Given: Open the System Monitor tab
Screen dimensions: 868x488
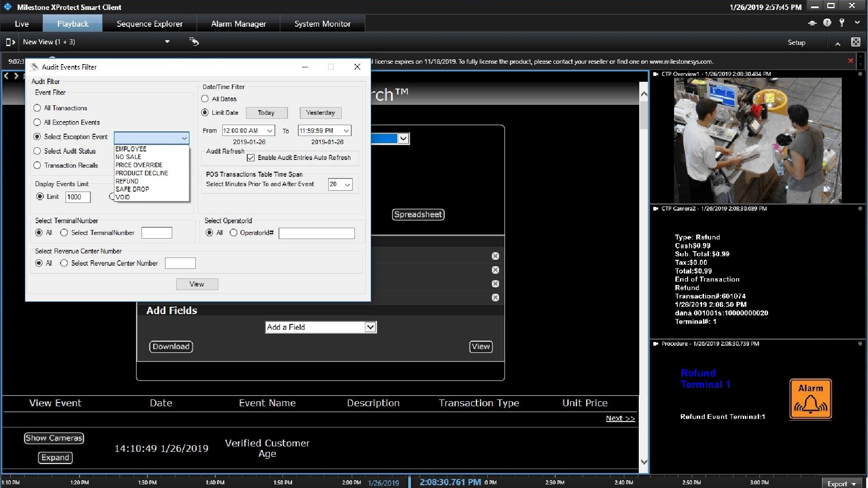Looking at the screenshot, I should tap(322, 24).
